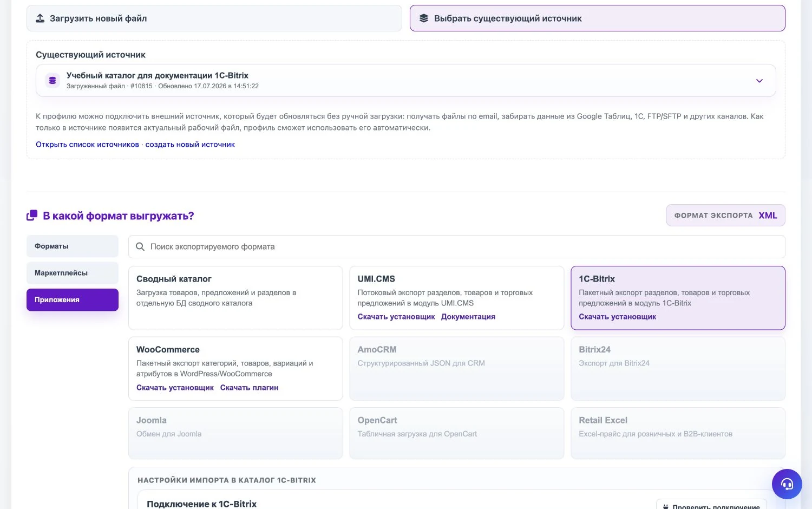
Task: Select the Выбрать существующий источник option
Action: point(598,18)
